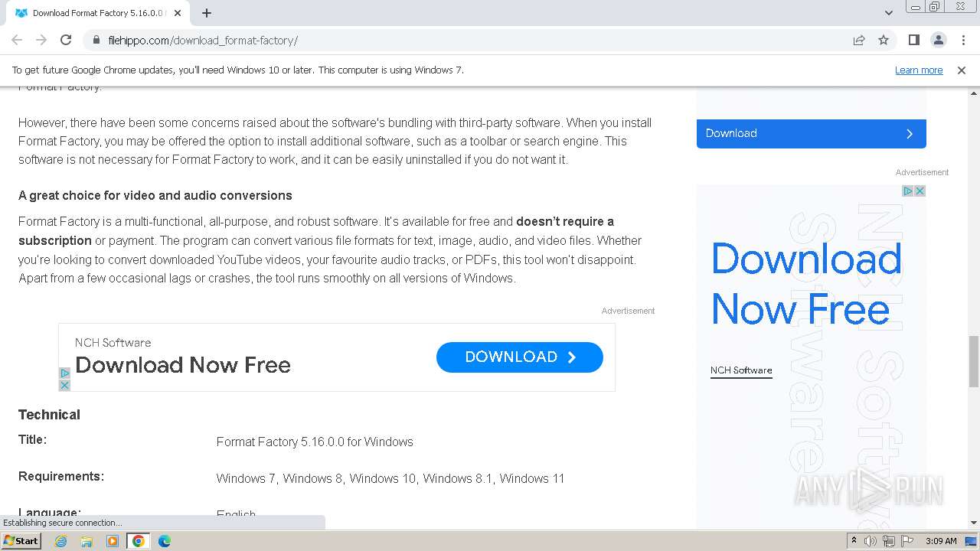Click the page vertical scrollbar thumb

click(973, 361)
